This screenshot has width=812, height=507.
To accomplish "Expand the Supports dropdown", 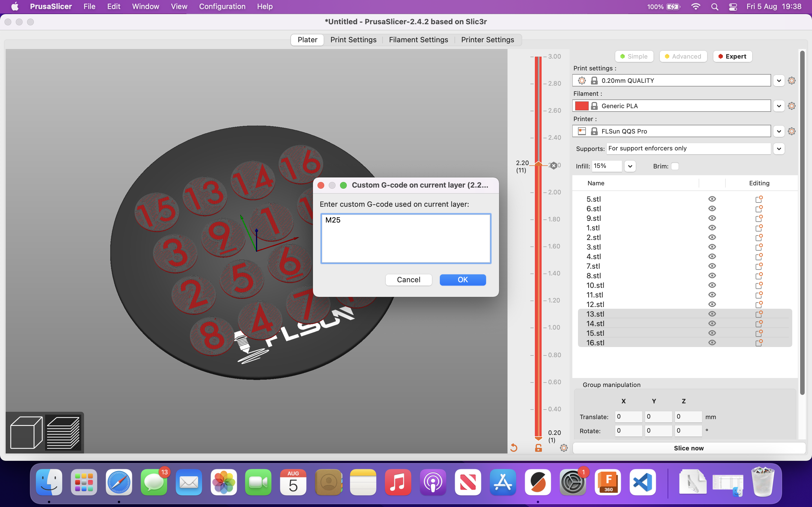I will point(779,148).
